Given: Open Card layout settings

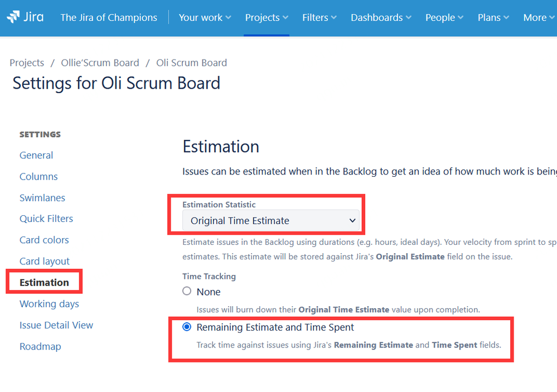Looking at the screenshot, I should point(45,261).
